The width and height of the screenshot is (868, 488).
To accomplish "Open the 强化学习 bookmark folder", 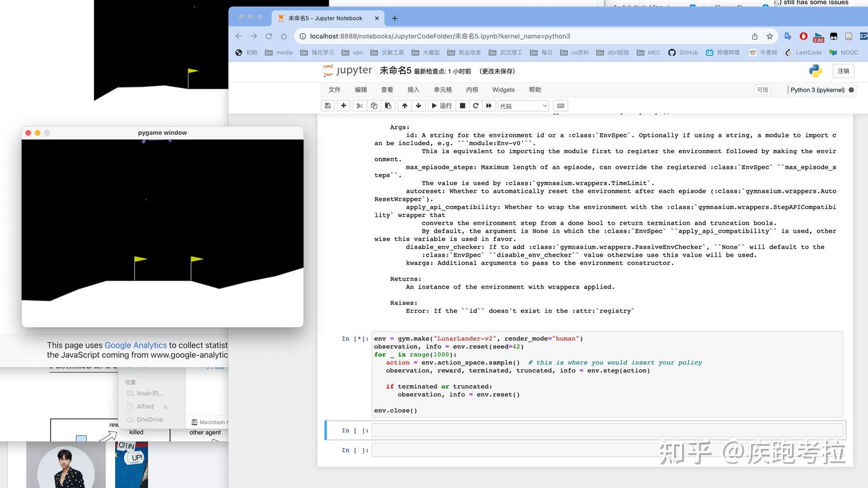I will coord(317,52).
